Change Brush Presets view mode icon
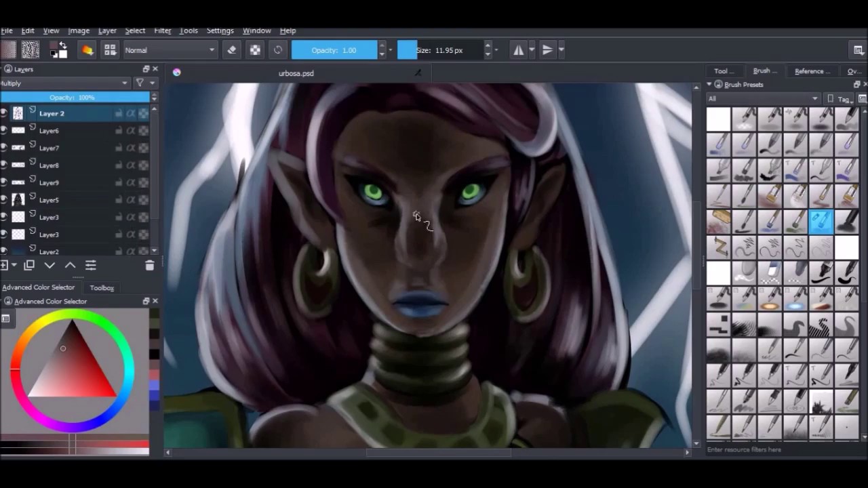 863,99
